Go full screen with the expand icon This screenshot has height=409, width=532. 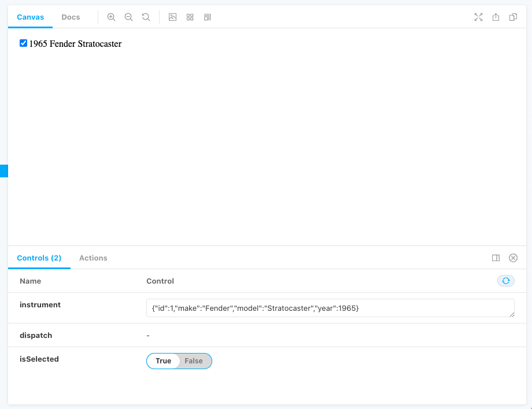point(478,17)
